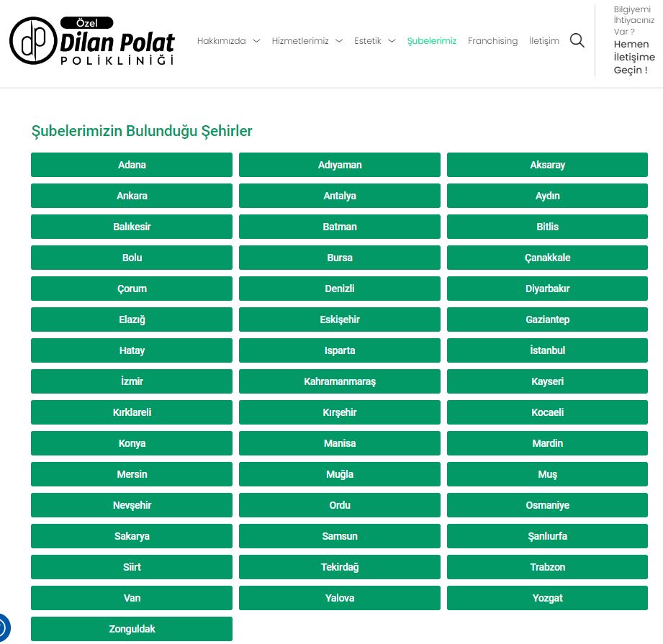Choose the Ankara city button
The height and width of the screenshot is (644, 663).
(x=132, y=196)
